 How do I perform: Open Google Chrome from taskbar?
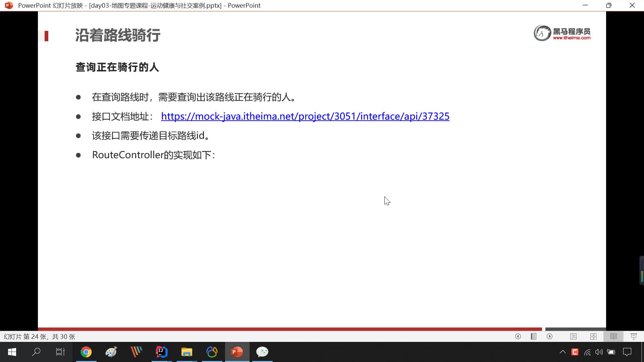86,352
